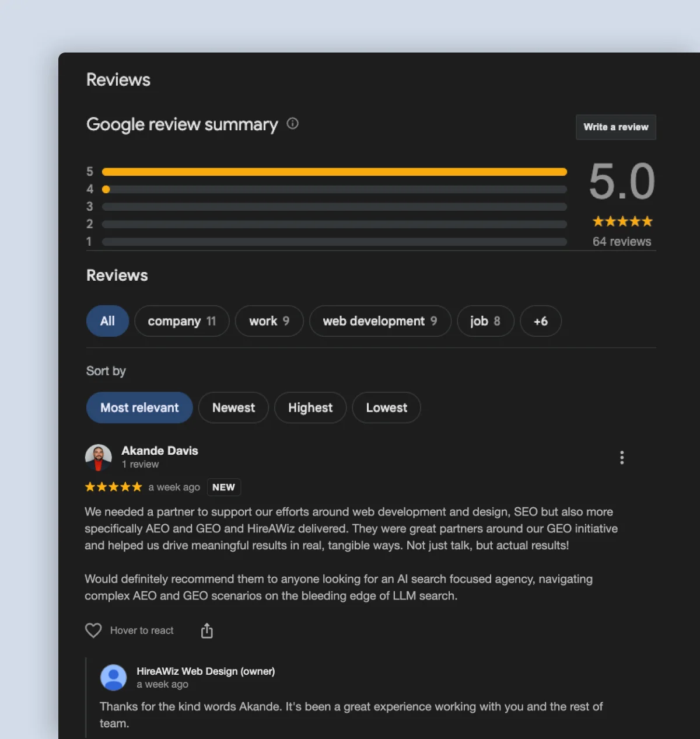The image size is (700, 739).
Task: Click the five stars under the 5.0 score
Action: coord(622,221)
